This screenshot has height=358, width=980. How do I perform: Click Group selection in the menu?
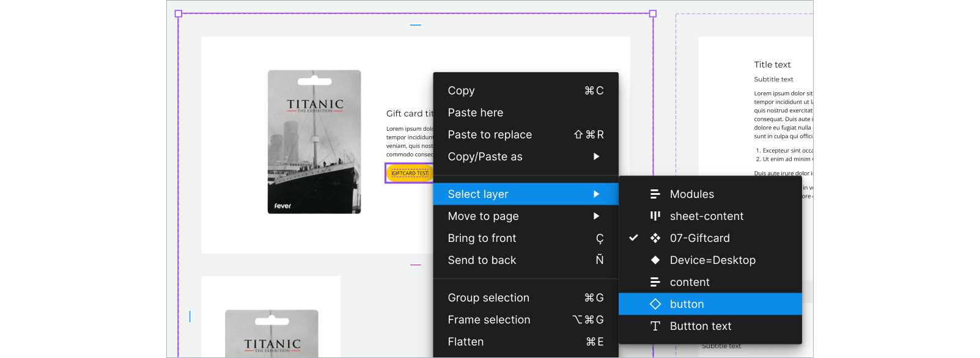(526, 298)
